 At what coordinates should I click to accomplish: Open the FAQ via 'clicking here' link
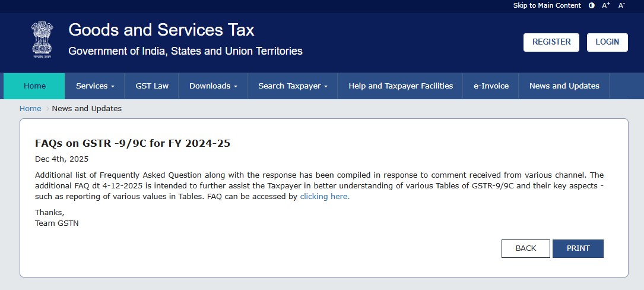pyautogui.click(x=325, y=197)
